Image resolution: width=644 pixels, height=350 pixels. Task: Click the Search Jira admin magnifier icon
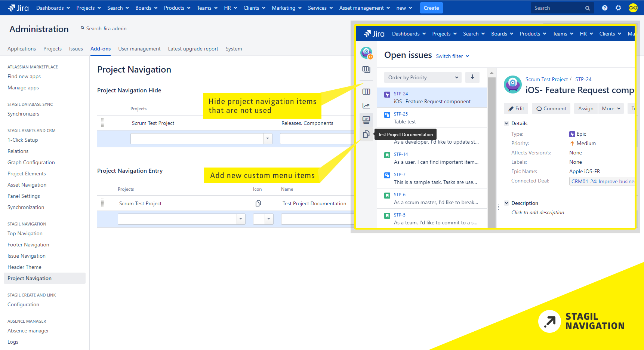click(x=83, y=28)
